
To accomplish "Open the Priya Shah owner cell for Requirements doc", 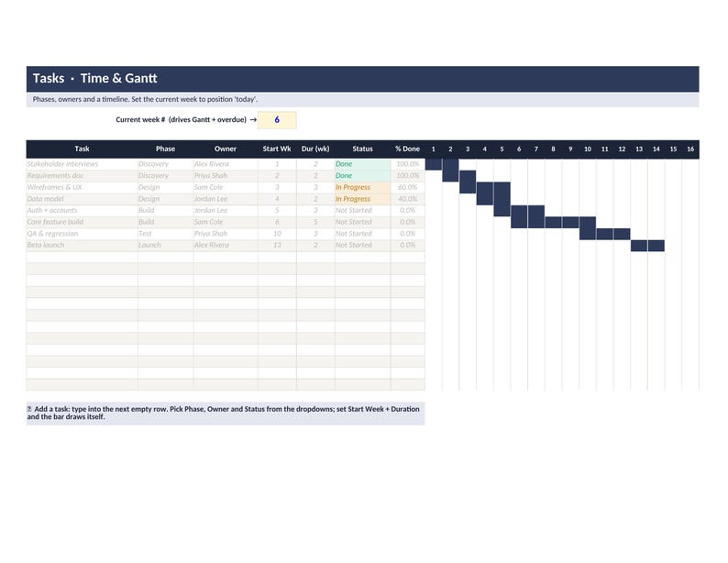I will (226, 176).
